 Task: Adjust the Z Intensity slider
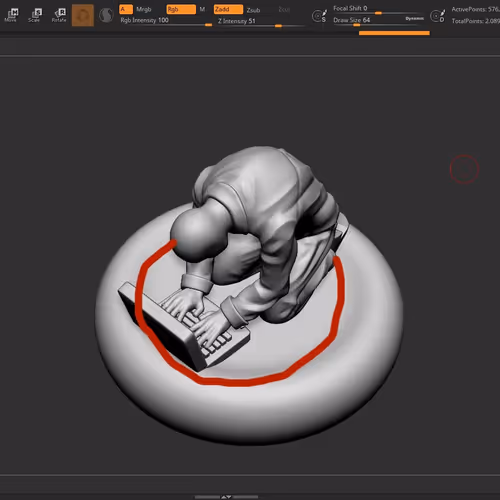coord(260,21)
